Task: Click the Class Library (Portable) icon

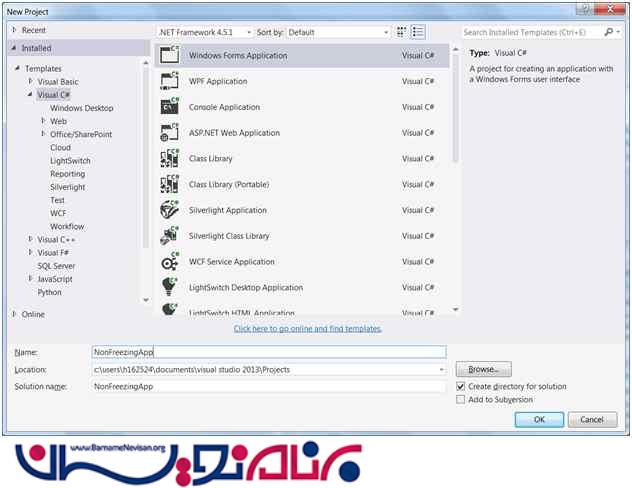Action: point(170,184)
